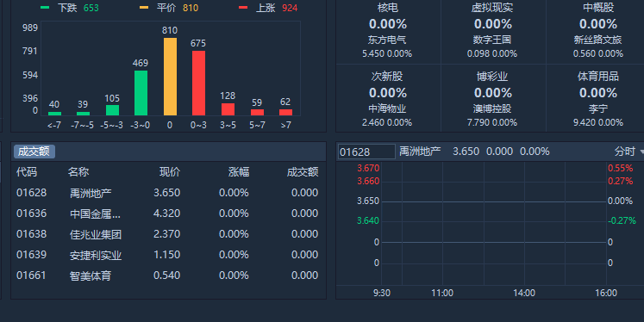Screen dimensions: 644x322
Task: Sort by the 名称 column header
Action: tap(78, 172)
